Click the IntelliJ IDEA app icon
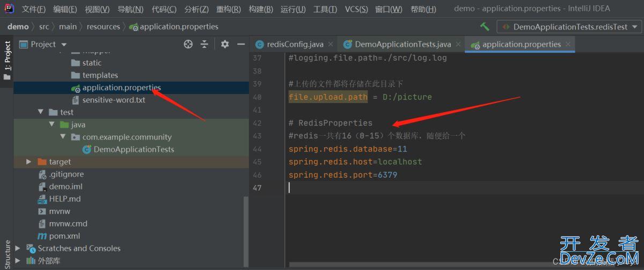The width and height of the screenshot is (644, 270). coord(9,9)
